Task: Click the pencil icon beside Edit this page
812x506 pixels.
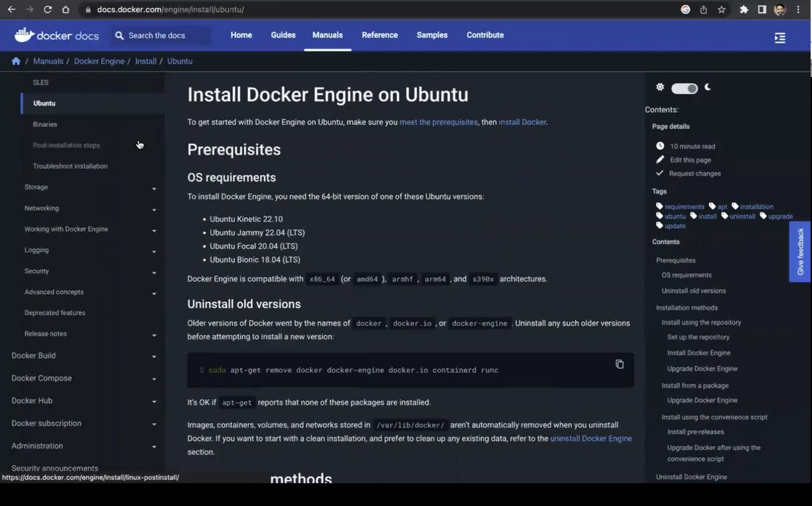Action: (x=660, y=160)
